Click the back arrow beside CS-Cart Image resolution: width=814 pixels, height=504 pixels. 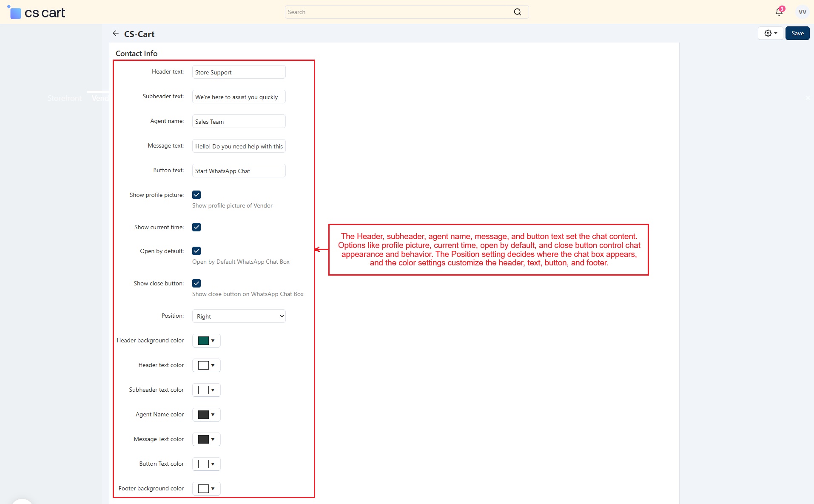point(115,34)
